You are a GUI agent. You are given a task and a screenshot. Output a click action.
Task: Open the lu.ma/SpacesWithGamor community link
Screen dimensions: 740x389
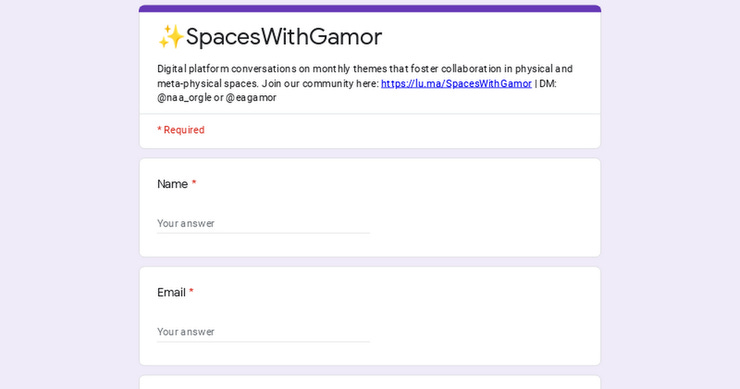coord(456,84)
